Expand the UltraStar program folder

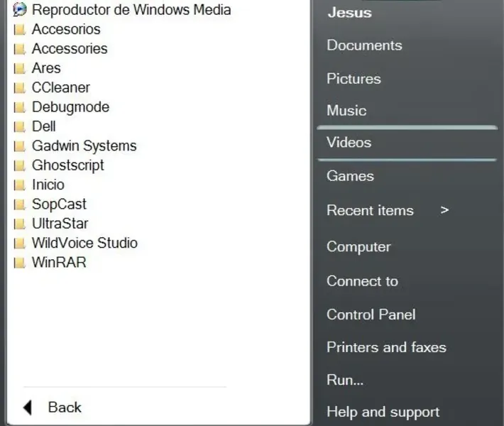[60, 224]
